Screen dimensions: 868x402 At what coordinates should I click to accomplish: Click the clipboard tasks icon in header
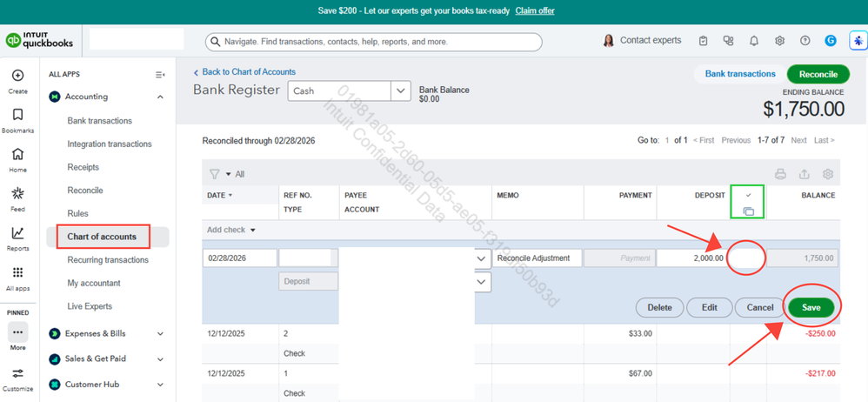703,40
